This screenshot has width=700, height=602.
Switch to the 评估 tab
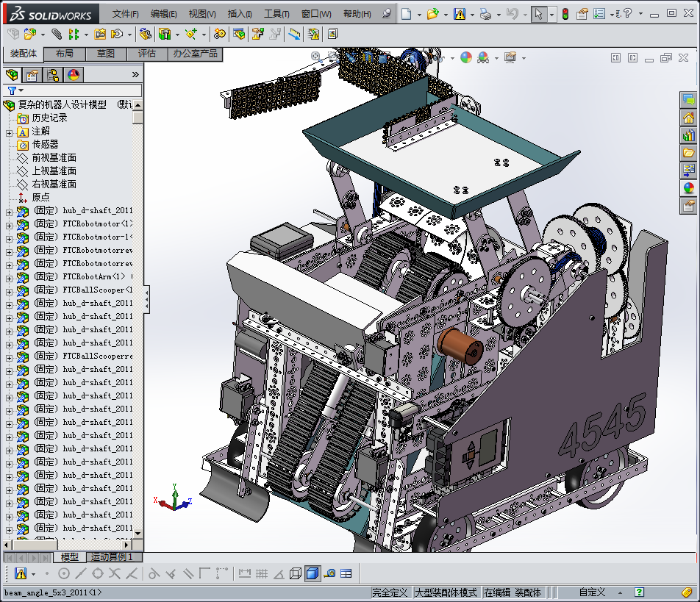point(147,54)
